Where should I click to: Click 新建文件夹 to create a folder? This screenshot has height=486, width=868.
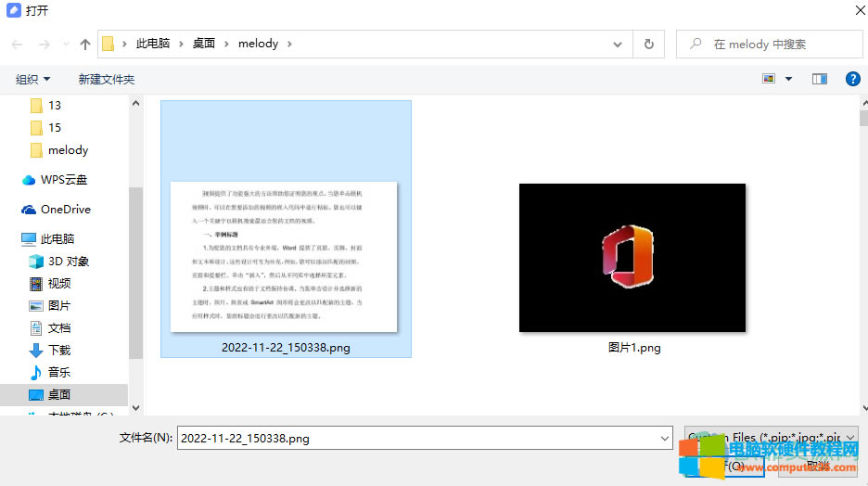[106, 79]
